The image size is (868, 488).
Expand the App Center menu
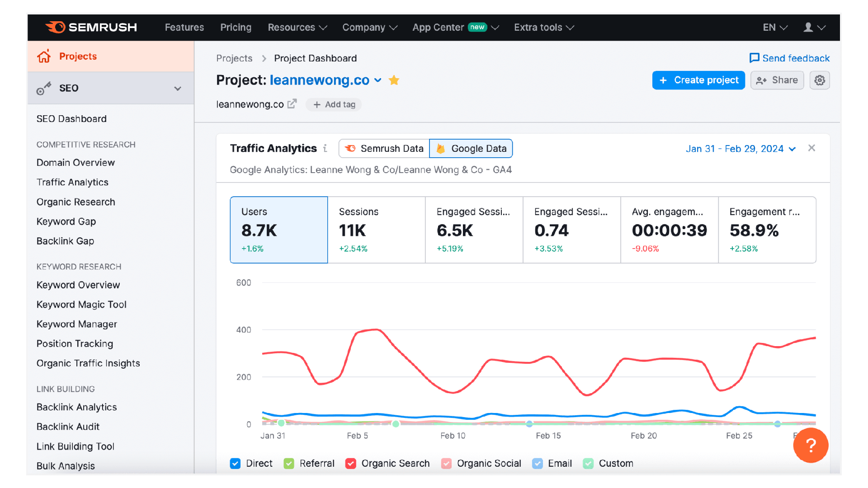455,27
